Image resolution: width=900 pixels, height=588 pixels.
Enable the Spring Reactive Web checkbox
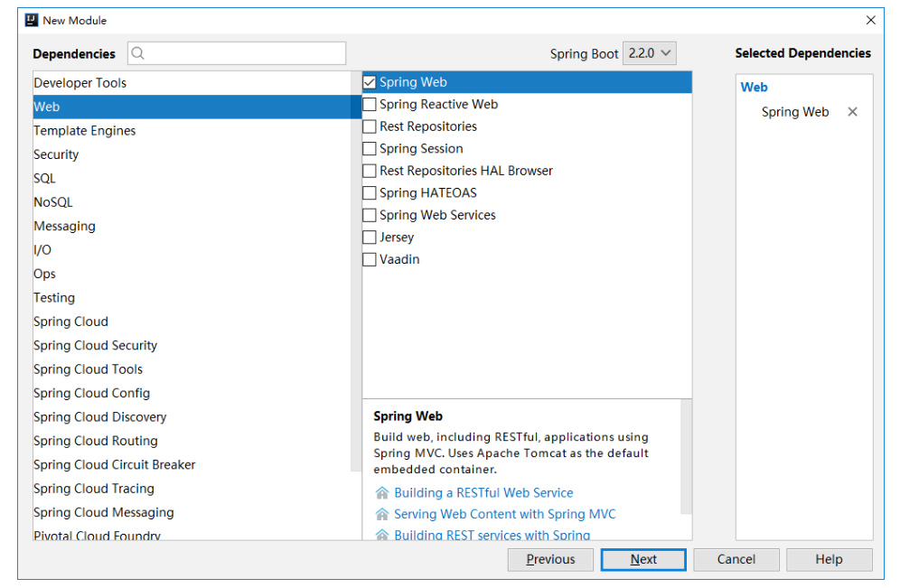pyautogui.click(x=370, y=105)
